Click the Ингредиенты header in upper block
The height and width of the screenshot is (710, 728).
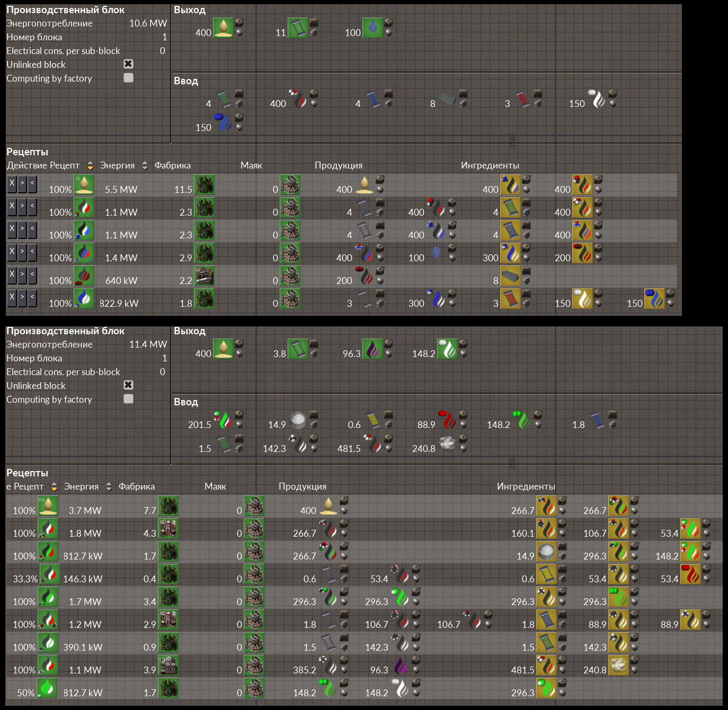point(490,165)
